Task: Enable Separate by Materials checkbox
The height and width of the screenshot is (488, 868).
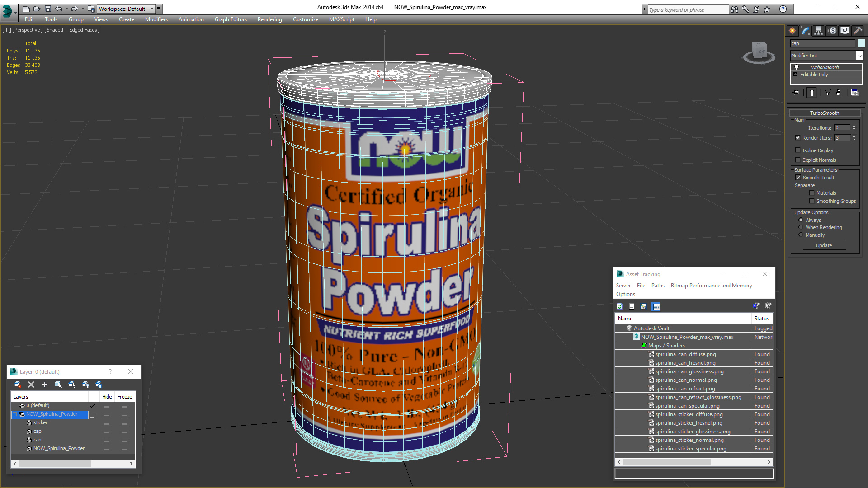Action: [x=811, y=193]
